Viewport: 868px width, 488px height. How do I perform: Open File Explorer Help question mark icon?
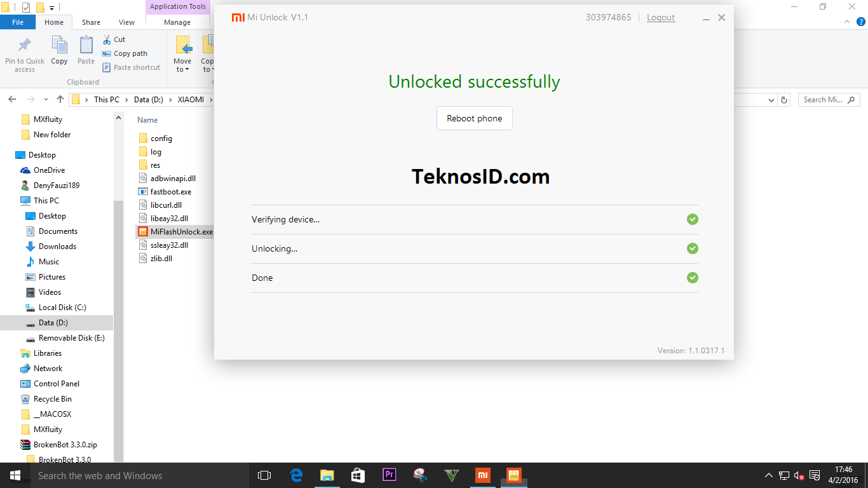861,22
